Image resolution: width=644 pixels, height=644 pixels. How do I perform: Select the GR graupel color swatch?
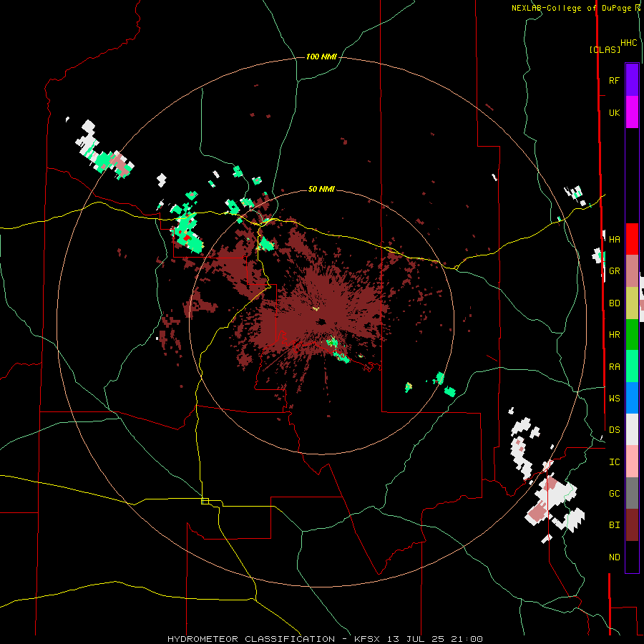(x=632, y=271)
